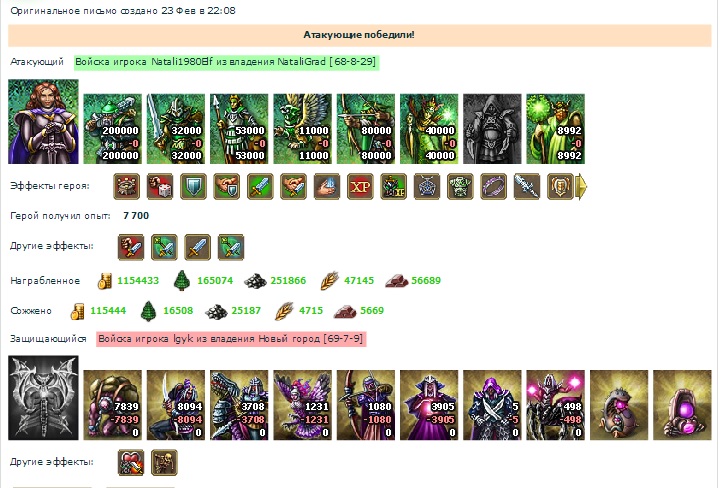Click the plundered gold coins icon
Viewport: 725px width, 488px height.
(x=104, y=281)
